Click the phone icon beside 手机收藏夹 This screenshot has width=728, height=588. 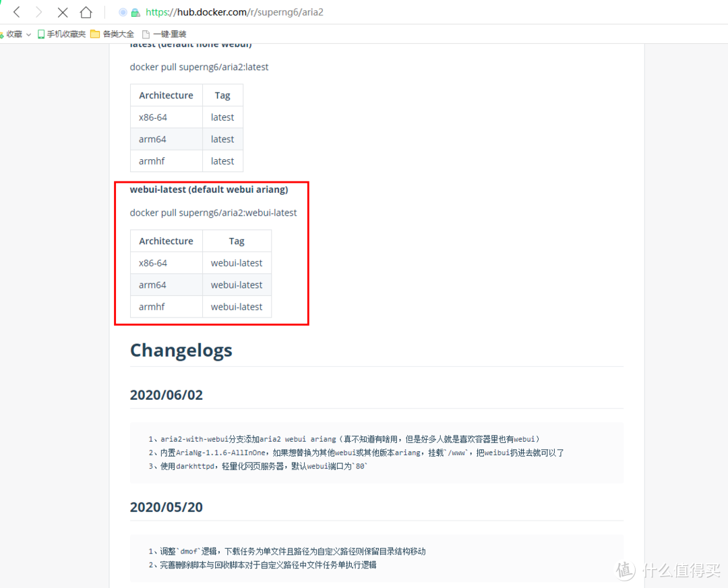[41, 34]
